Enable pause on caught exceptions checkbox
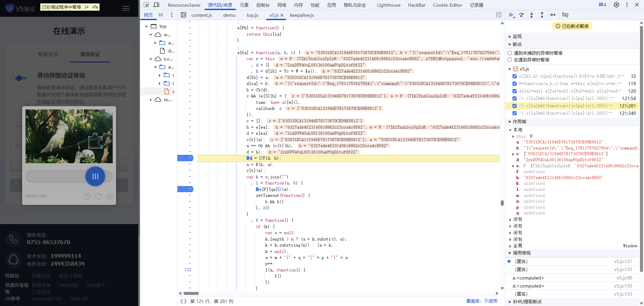644x306 pixels. [509, 60]
